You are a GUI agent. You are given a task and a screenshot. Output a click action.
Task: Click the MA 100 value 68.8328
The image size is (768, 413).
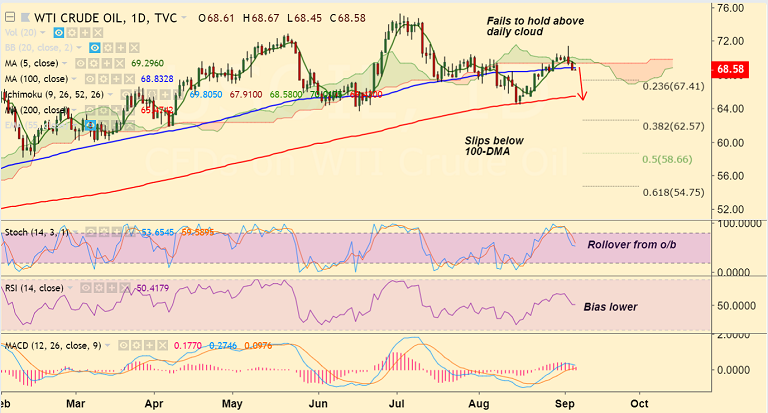coord(157,79)
